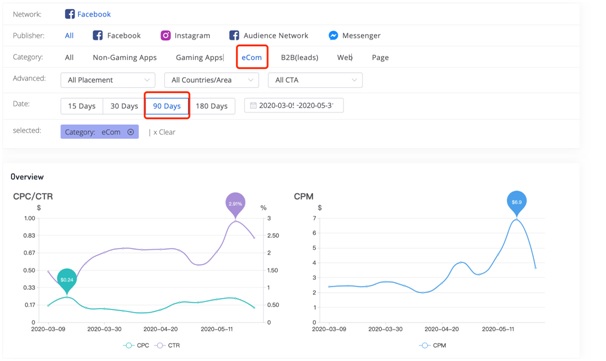606x361 pixels.
Task: Select the 180 Days button
Action: 211,106
